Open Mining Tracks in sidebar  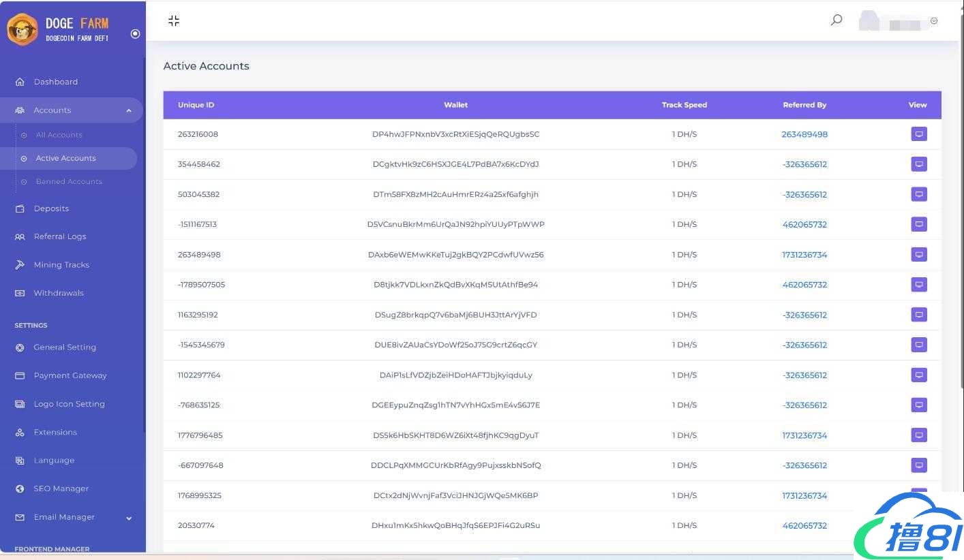click(x=61, y=265)
